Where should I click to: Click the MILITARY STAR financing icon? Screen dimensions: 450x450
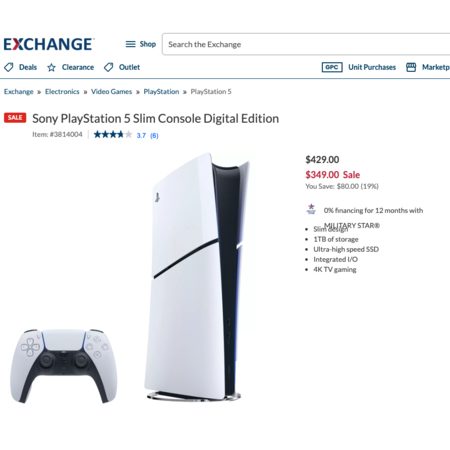pos(311,209)
